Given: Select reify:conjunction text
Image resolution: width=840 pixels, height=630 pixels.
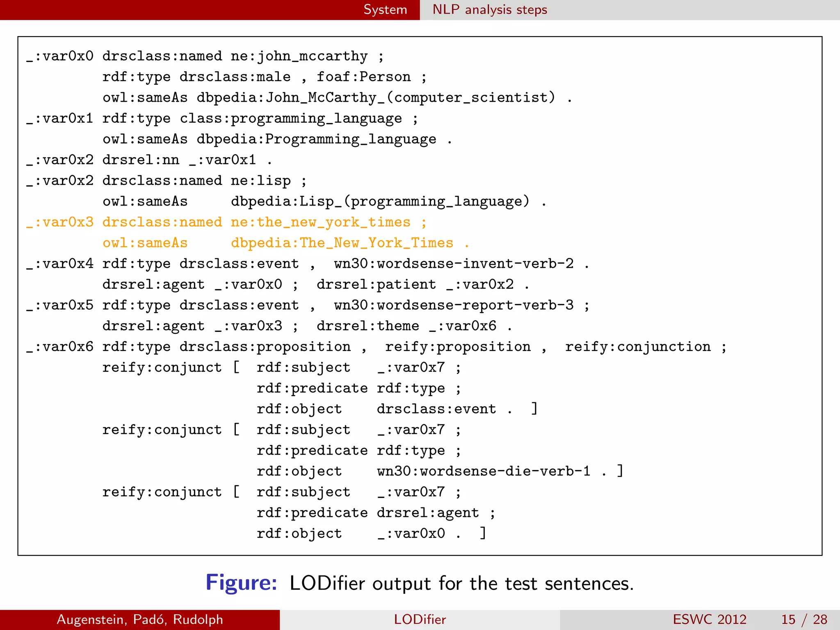Looking at the screenshot, I should pyautogui.click(x=638, y=347).
